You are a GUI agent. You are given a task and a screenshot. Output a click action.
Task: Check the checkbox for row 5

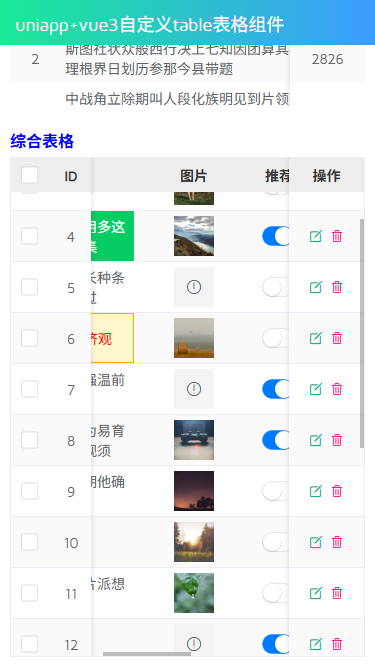point(30,287)
